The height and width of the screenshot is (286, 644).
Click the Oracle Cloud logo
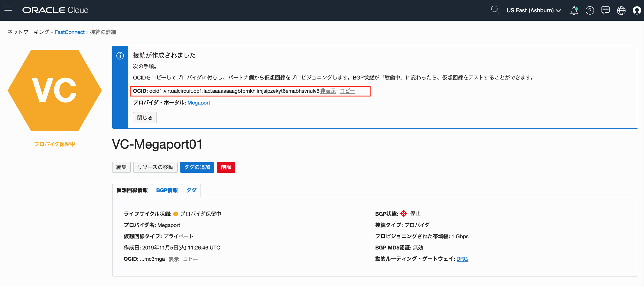56,10
